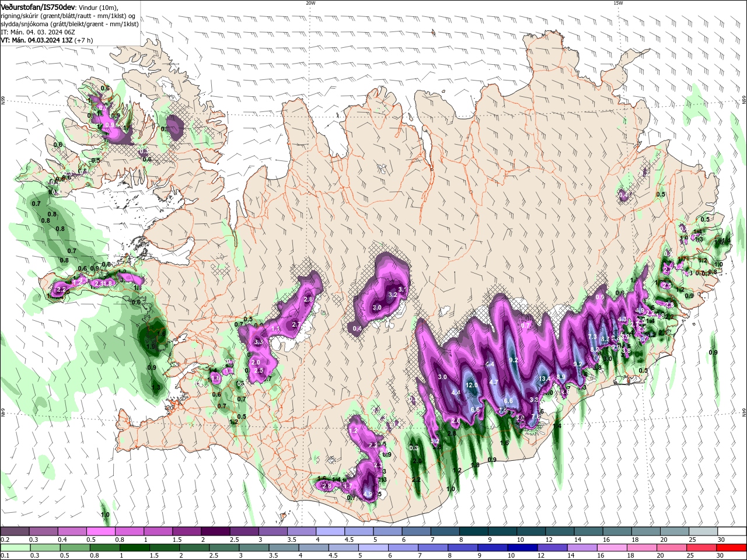
Task: Click the 12.0 precipitation value on the map
Action: [x=472, y=385]
